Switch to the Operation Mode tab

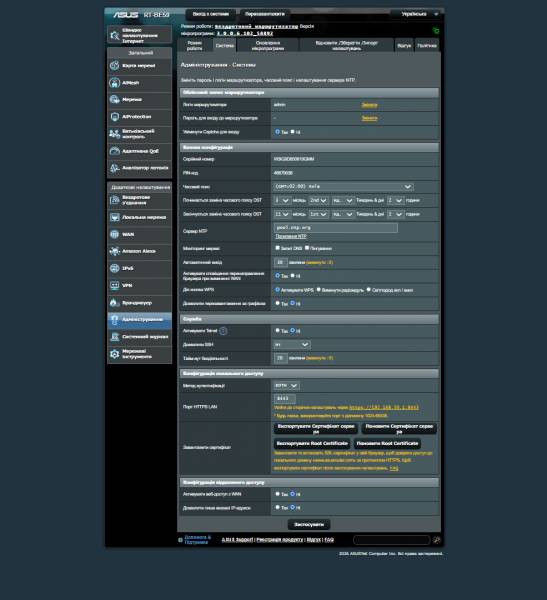tap(194, 46)
